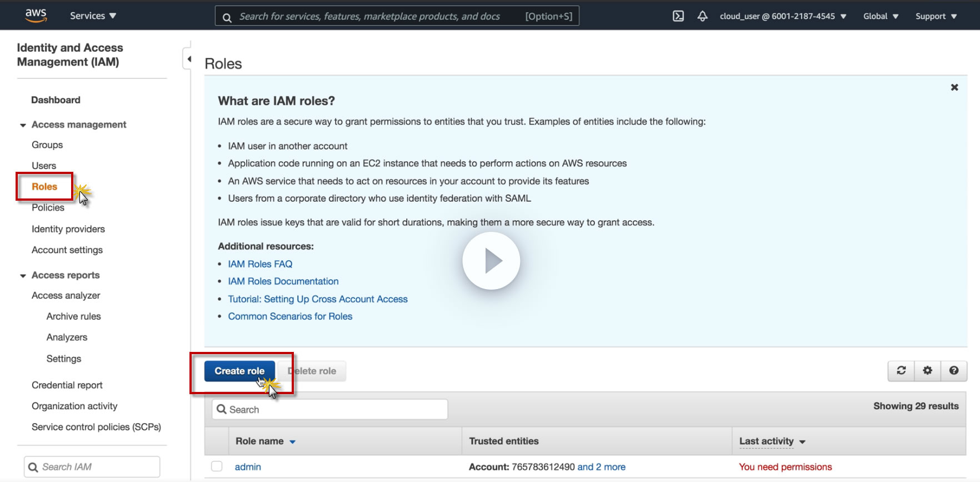
Task: Close the What are IAM roles panel
Action: click(x=954, y=87)
